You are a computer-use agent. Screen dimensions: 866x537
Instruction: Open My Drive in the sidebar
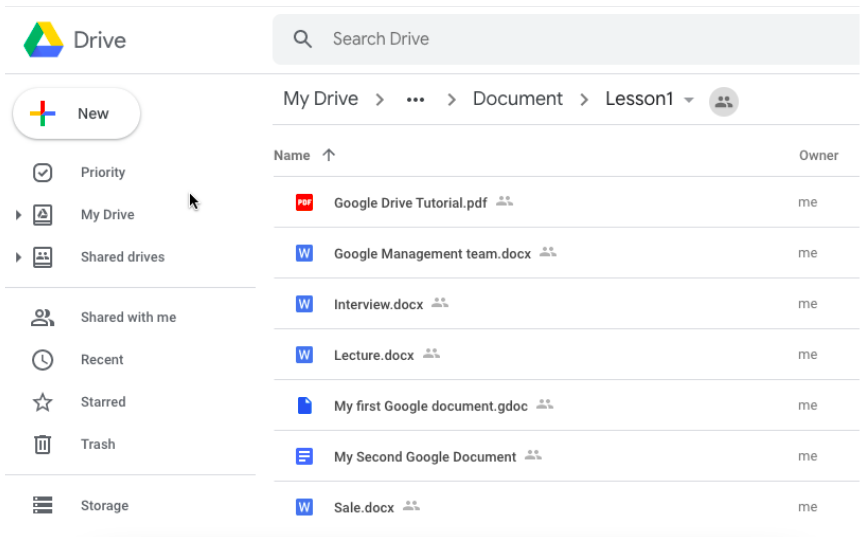point(108,214)
